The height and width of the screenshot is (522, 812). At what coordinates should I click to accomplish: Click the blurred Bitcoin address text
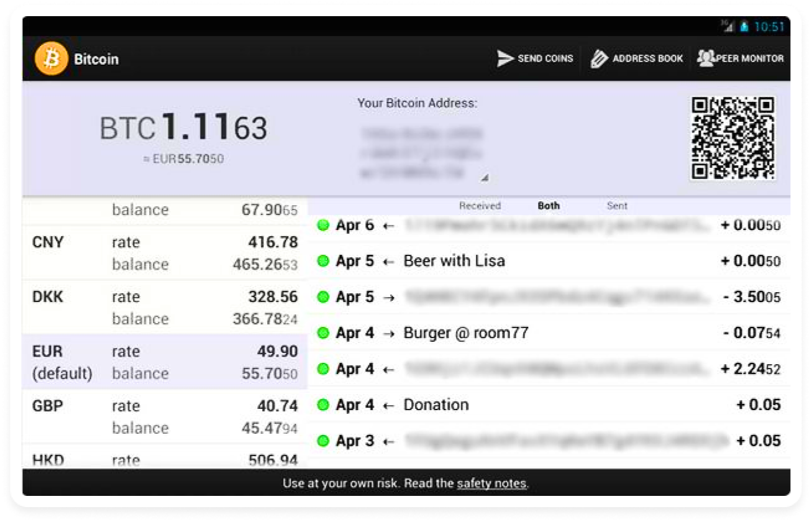pyautogui.click(x=421, y=154)
